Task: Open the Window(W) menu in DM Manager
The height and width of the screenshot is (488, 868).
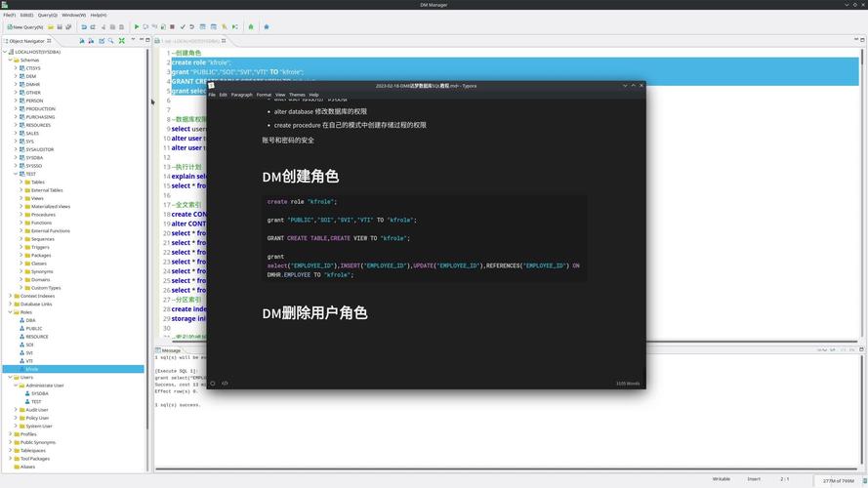Action: (73, 15)
